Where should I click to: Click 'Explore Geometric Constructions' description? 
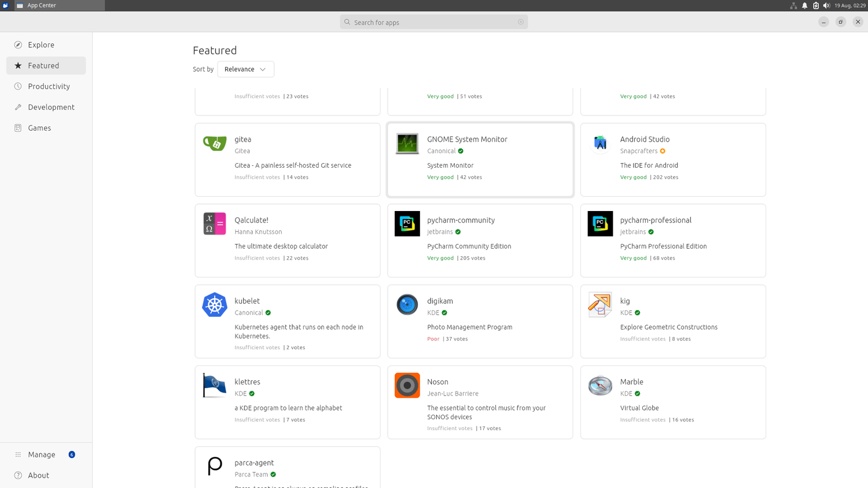coord(668,327)
